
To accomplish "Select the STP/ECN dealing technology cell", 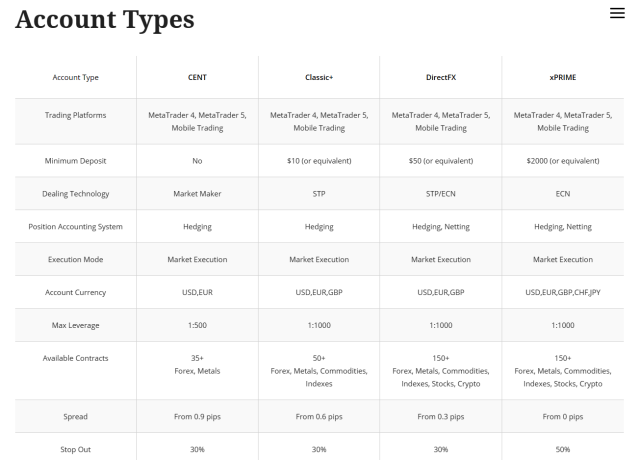I will coord(441,193).
